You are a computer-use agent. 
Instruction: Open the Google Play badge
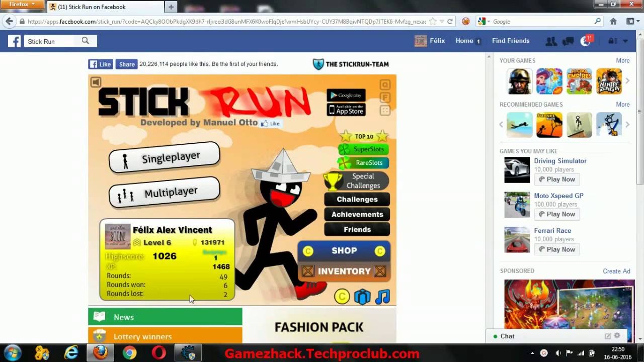(x=346, y=96)
